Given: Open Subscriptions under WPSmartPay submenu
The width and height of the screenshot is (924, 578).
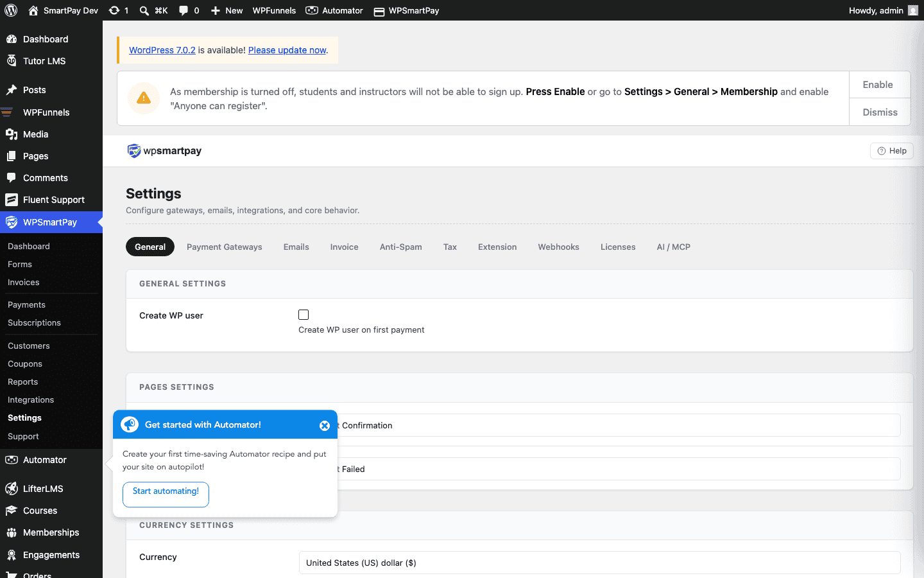Looking at the screenshot, I should [x=34, y=322].
